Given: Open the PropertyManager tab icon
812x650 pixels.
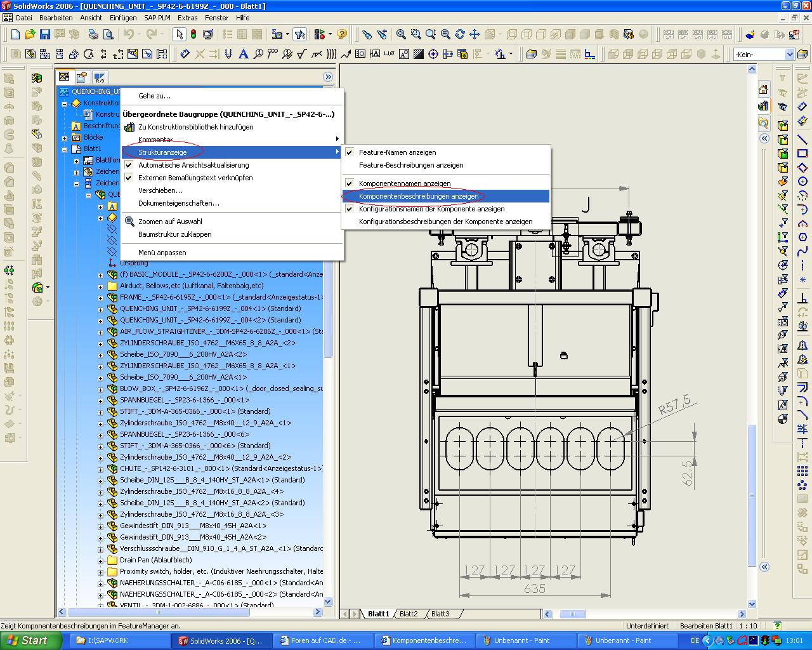Looking at the screenshot, I should coord(82,77).
